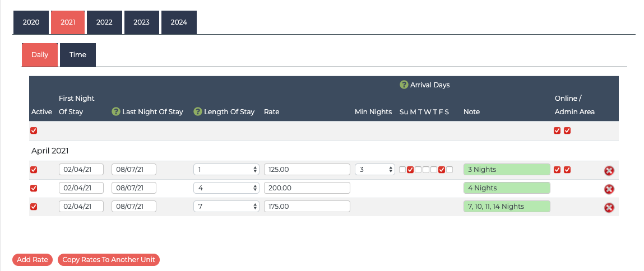Open the 2023 year tab
Screen dimensions: 644x271
[141, 22]
